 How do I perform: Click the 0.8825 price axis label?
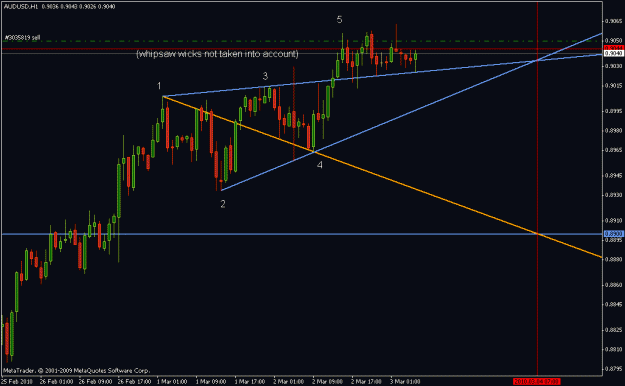[x=614, y=330]
